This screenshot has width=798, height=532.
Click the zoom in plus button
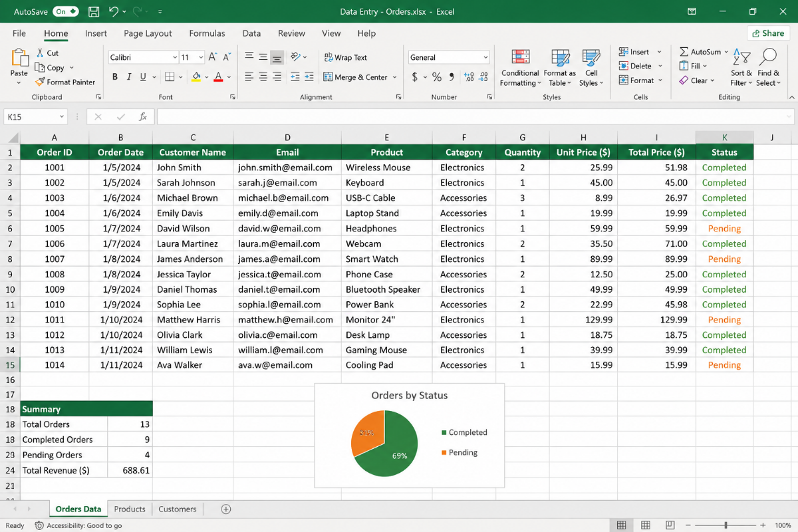tap(761, 525)
